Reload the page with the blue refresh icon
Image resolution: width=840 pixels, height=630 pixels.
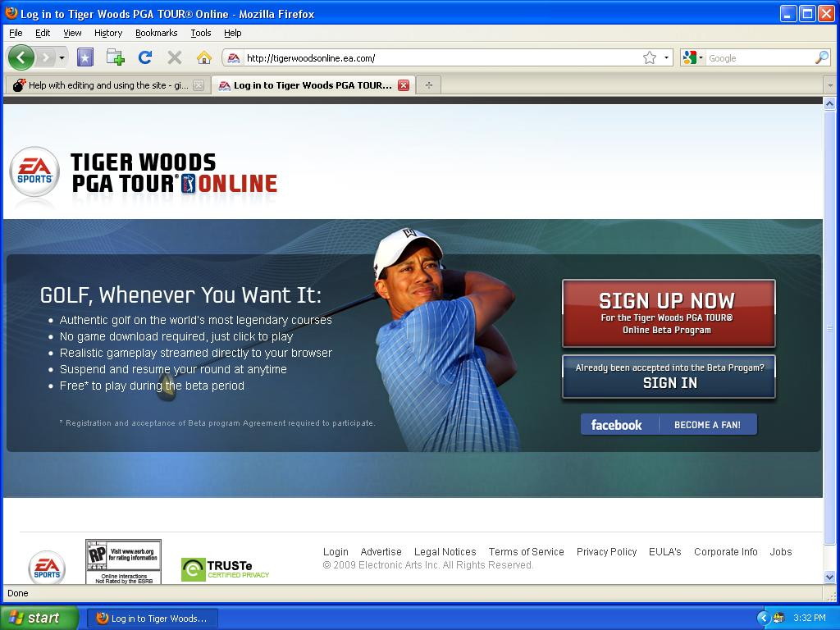click(144, 57)
